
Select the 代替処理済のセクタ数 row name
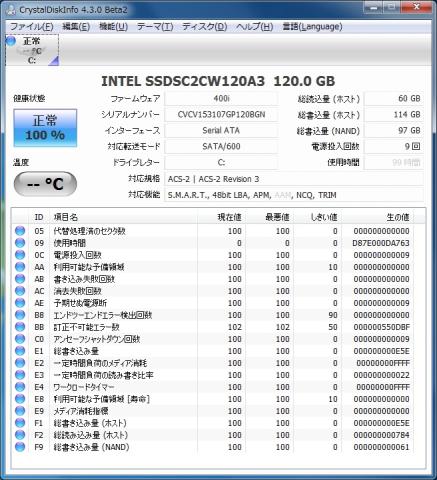[90, 231]
